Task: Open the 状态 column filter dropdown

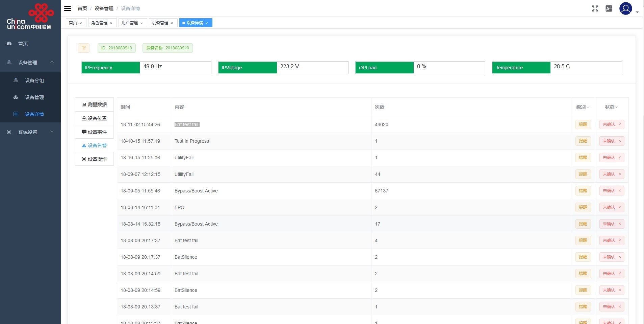Action: click(611, 107)
